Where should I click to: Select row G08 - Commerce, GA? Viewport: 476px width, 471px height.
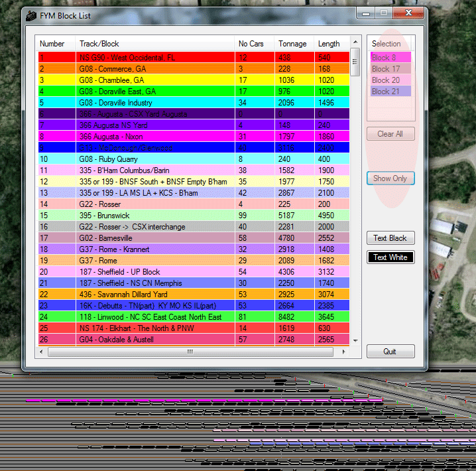click(194, 68)
